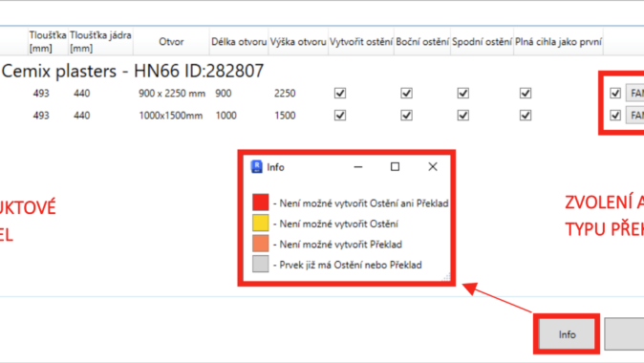Click the Revit icon in Info dialog
Image resolution: width=644 pixels, height=363 pixels.
coord(257,167)
